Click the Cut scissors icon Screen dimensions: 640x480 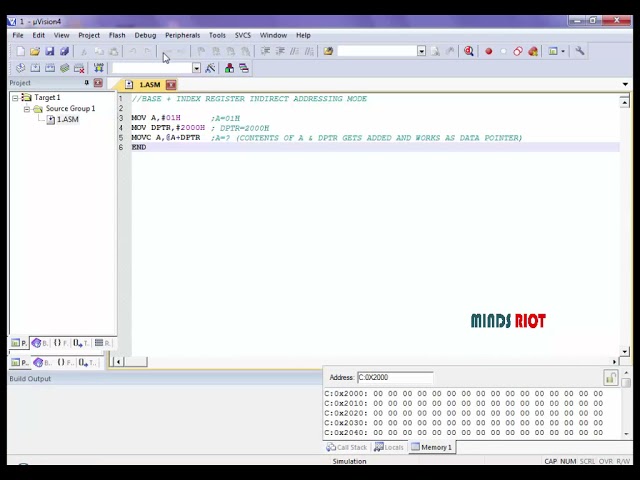pyautogui.click(x=84, y=51)
